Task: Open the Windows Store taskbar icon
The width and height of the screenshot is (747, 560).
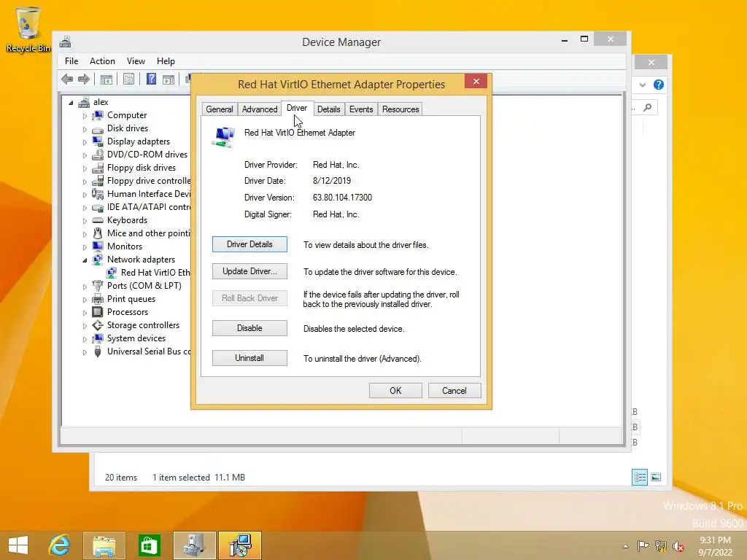Action: [x=149, y=545]
